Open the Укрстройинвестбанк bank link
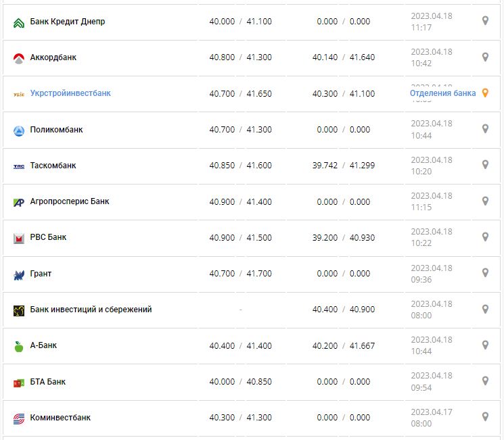The image size is (504, 440). coord(70,93)
